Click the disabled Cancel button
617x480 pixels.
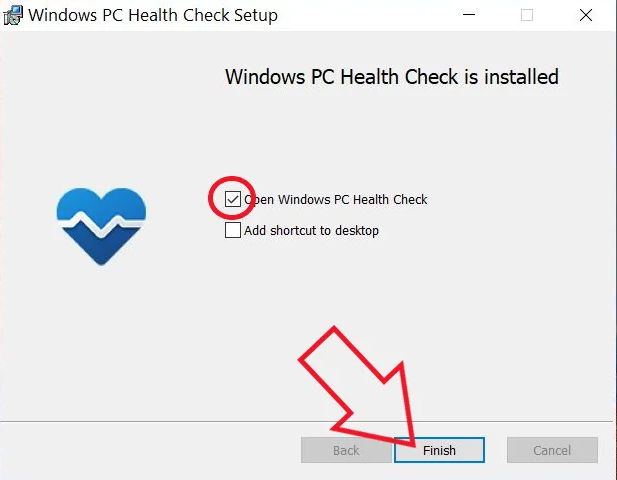552,450
